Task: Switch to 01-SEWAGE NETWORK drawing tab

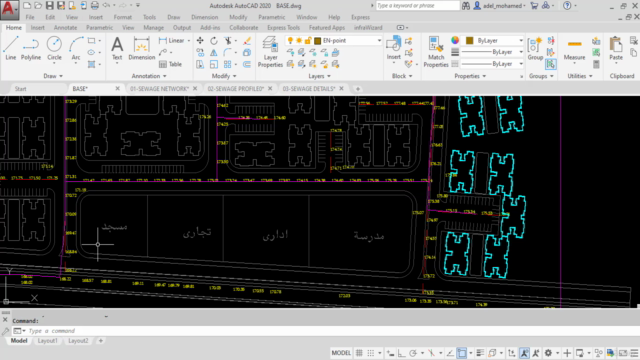Action: point(159,89)
